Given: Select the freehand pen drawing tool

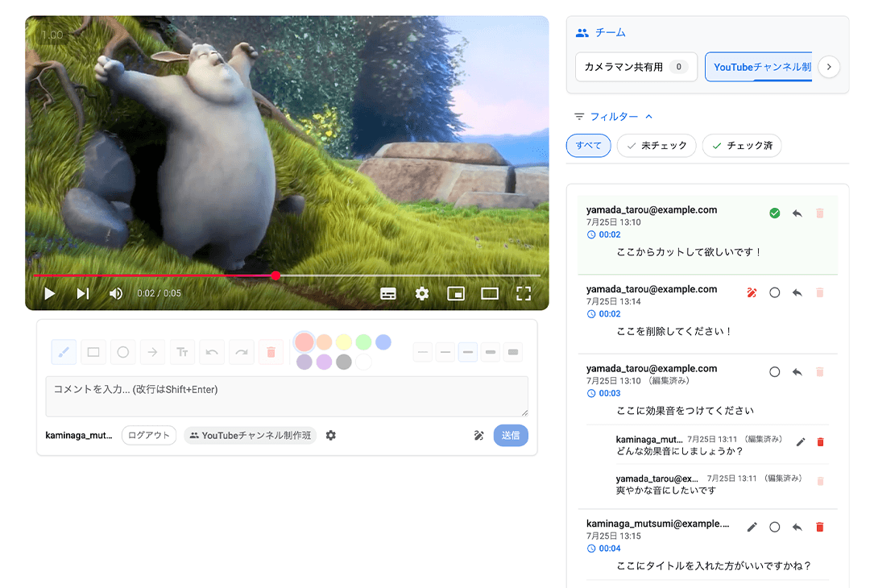Looking at the screenshot, I should (64, 352).
